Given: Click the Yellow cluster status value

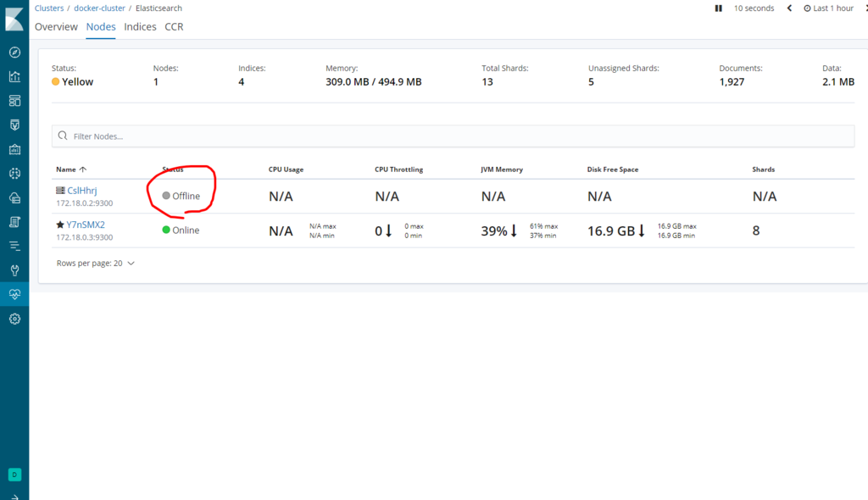Looking at the screenshot, I should [x=77, y=82].
